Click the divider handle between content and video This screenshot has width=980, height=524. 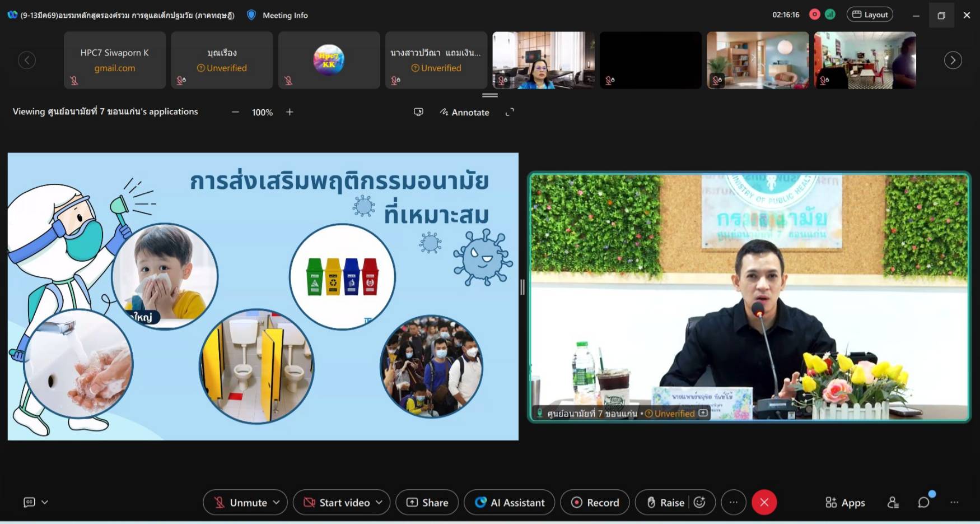point(522,287)
